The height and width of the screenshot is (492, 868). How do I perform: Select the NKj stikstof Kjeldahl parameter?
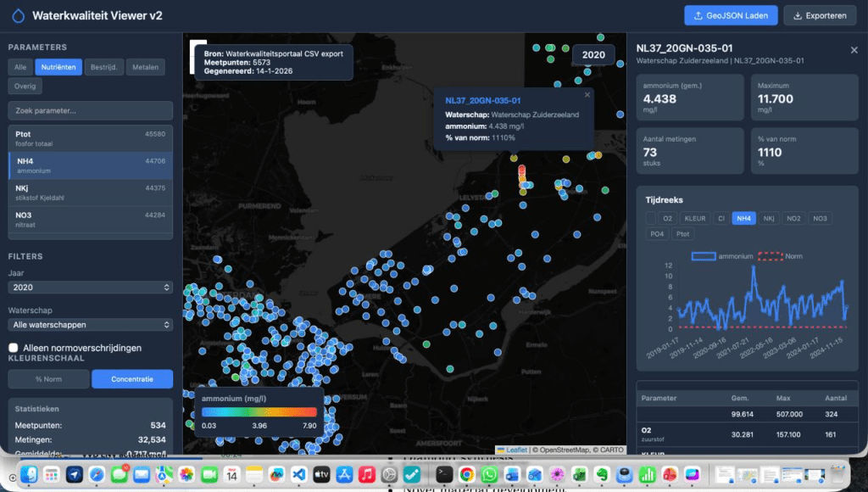click(x=90, y=193)
